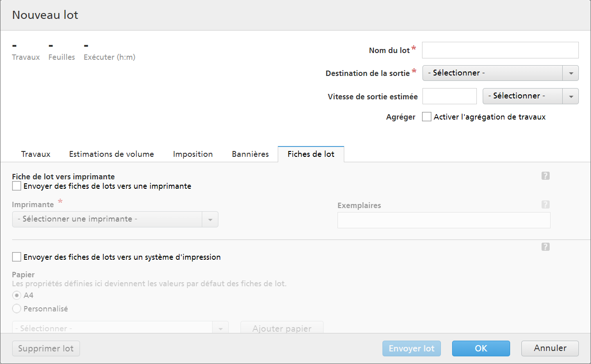Click the Envoyer lot button
591x364 pixels.
pos(411,348)
